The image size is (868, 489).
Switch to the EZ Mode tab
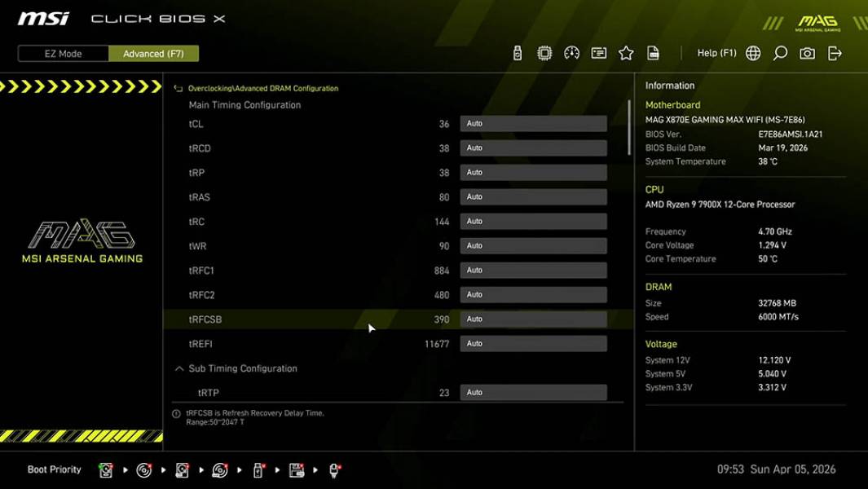click(x=62, y=53)
